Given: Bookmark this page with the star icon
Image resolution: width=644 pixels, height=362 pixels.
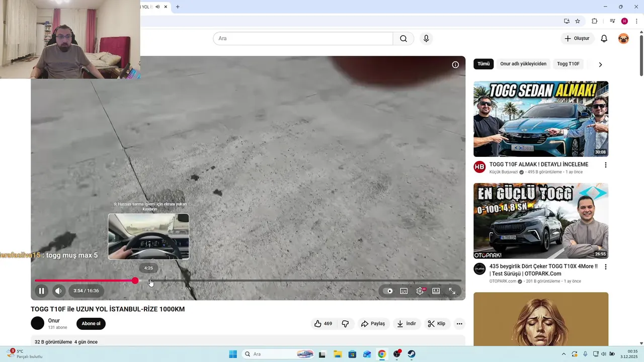Looking at the screenshot, I should tap(578, 21).
